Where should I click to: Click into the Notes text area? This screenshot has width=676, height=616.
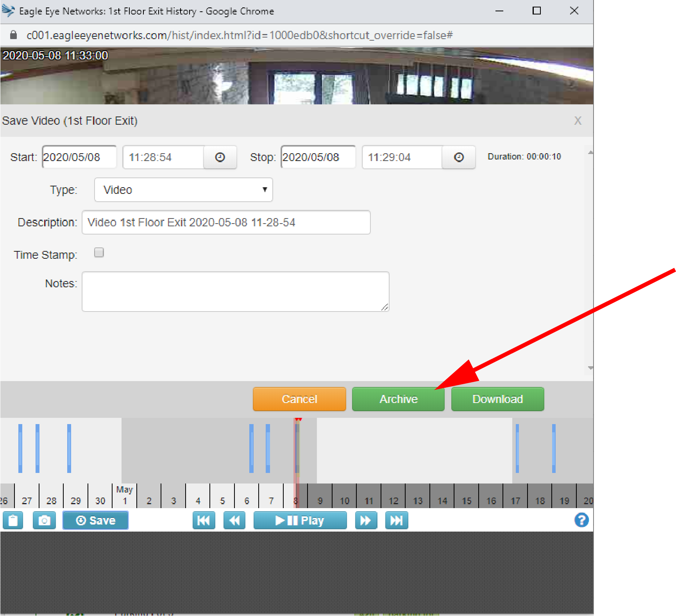[236, 292]
